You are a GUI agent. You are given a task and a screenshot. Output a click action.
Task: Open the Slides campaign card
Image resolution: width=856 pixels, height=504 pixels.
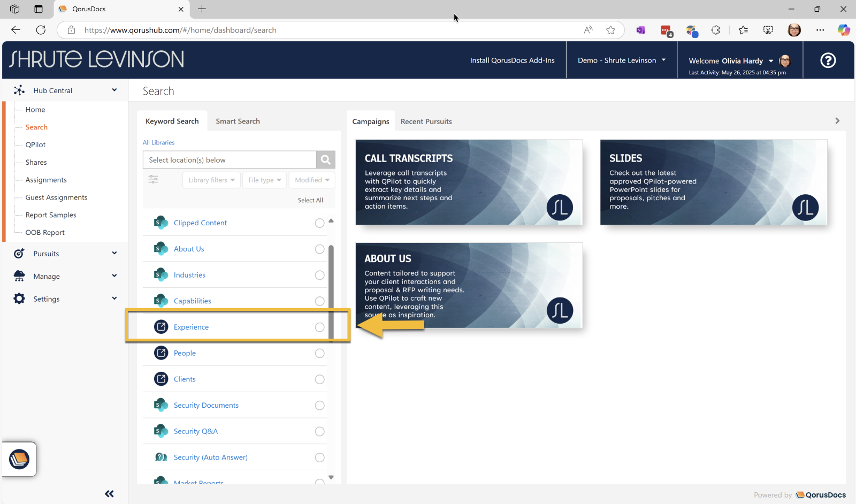tap(714, 182)
